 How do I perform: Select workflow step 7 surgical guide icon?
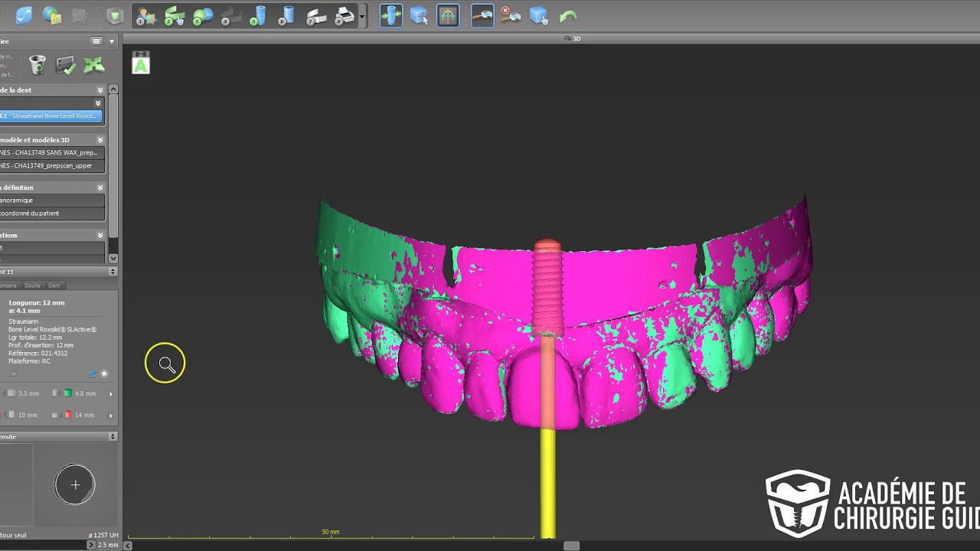tap(316, 16)
